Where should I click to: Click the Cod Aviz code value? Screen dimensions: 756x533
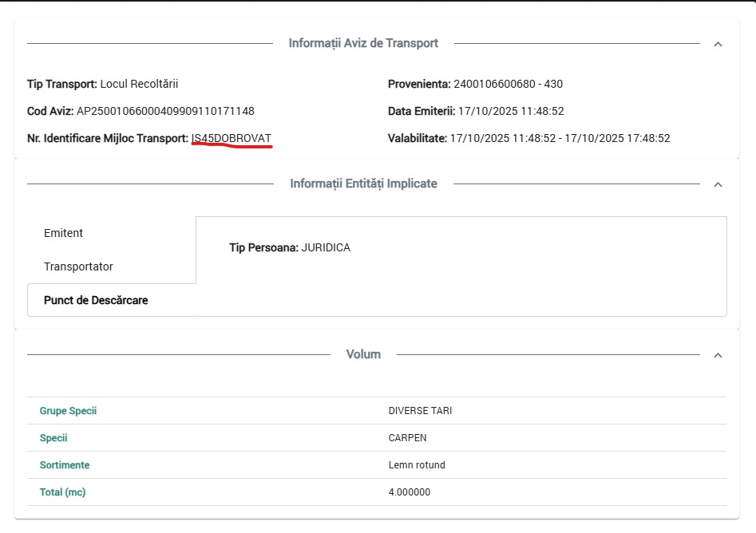click(x=165, y=111)
